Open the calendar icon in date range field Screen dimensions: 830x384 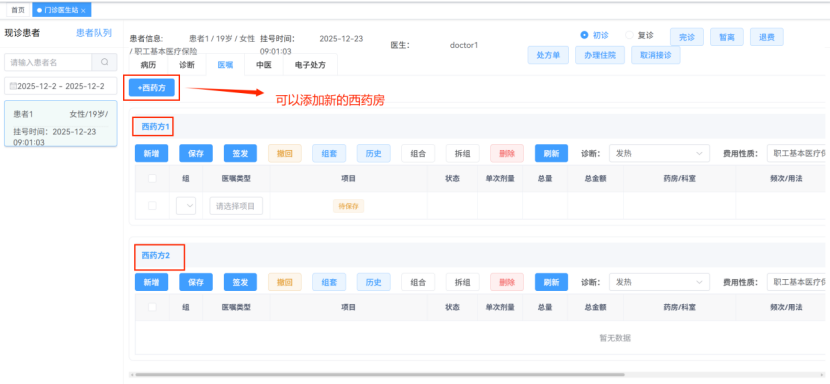13,86
